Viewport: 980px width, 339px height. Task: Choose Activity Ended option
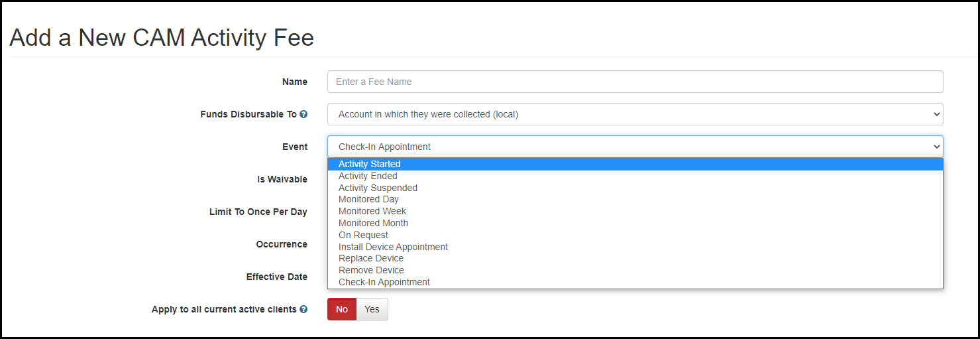(368, 176)
